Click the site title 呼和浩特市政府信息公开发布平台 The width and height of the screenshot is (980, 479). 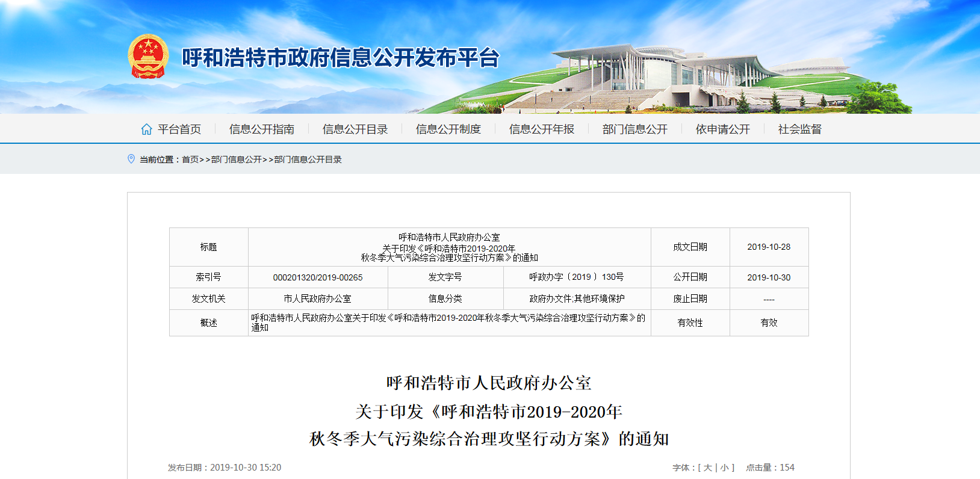coord(341,58)
